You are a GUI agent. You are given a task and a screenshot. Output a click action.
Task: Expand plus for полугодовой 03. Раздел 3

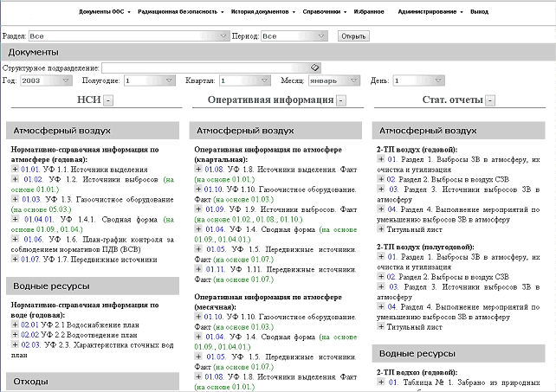click(381, 286)
